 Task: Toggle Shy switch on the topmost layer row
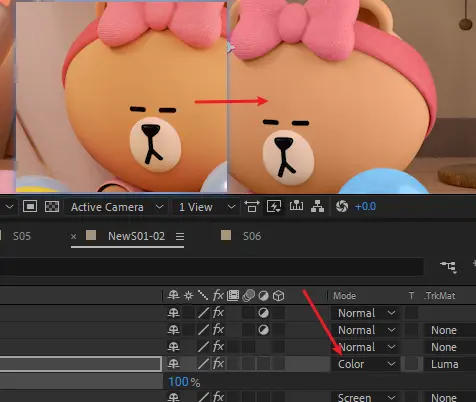tap(173, 313)
